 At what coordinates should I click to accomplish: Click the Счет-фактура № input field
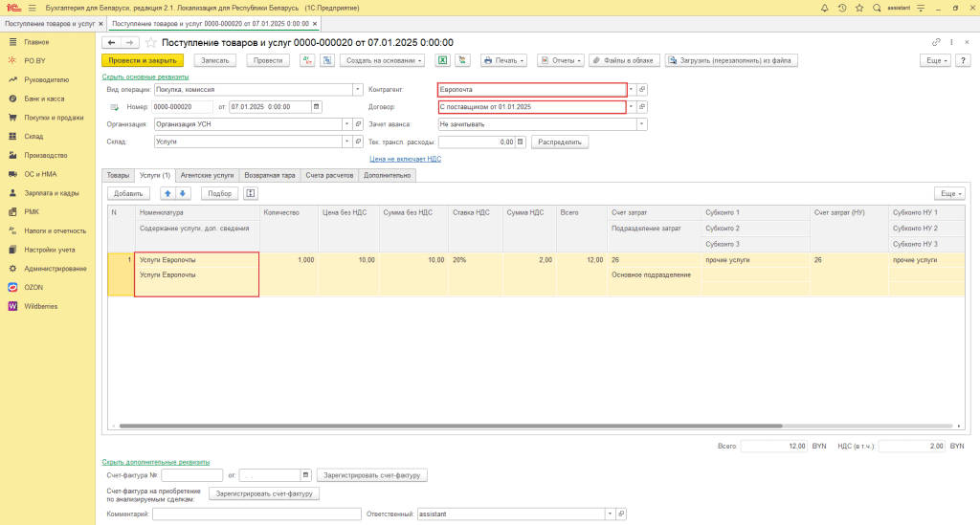tap(191, 475)
